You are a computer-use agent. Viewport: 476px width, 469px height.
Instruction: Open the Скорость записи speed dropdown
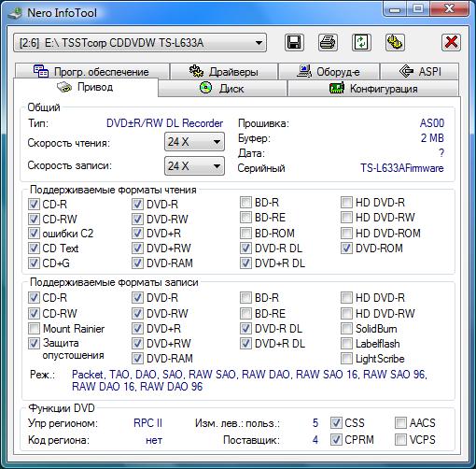coord(194,165)
